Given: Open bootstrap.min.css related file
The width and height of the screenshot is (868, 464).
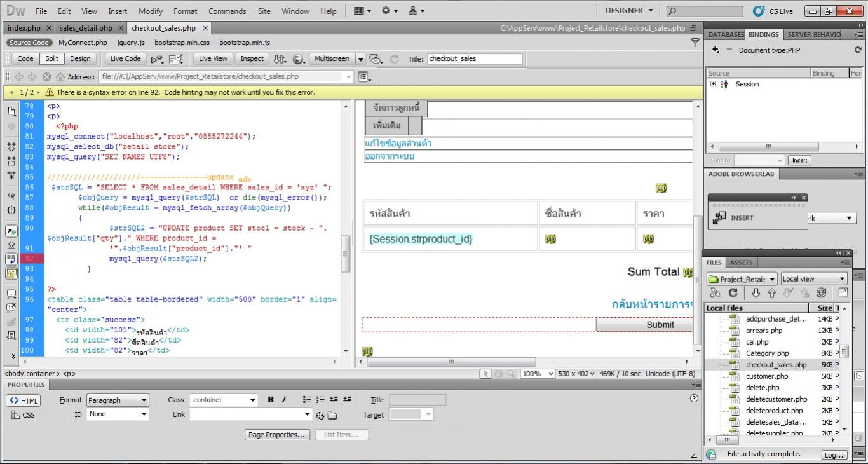Looking at the screenshot, I should coord(182,43).
